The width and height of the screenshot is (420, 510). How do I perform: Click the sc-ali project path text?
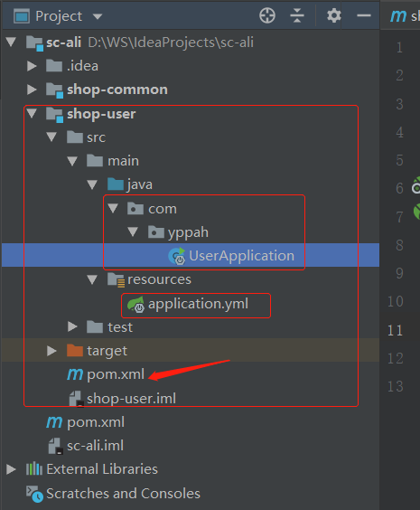pyautogui.click(x=171, y=42)
